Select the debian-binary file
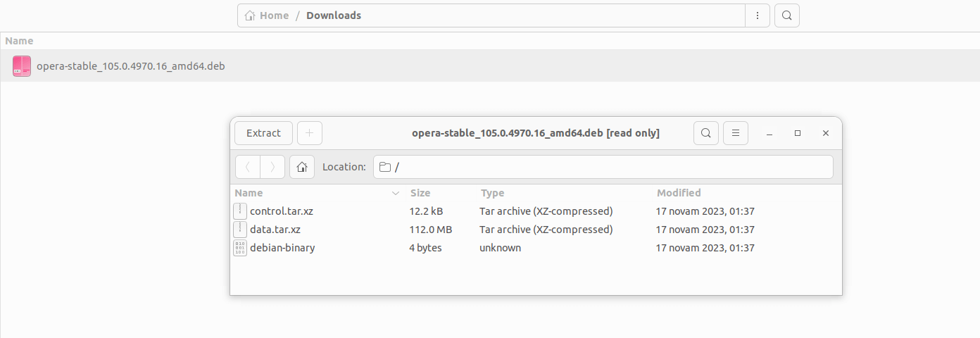Screen dimensions: 980x338 click(282, 248)
